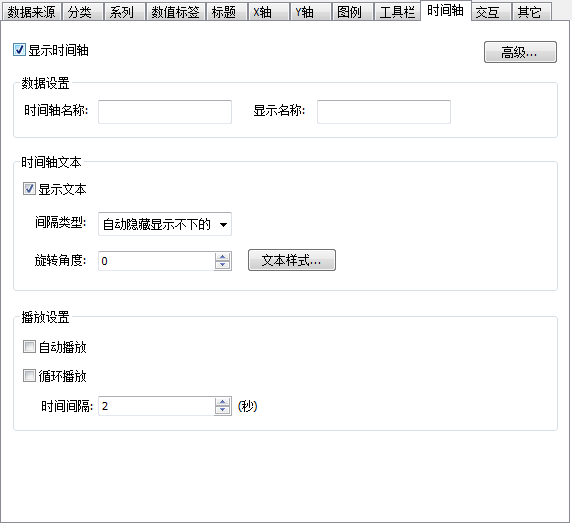Click the 高级... button
The image size is (572, 524).
click(520, 52)
